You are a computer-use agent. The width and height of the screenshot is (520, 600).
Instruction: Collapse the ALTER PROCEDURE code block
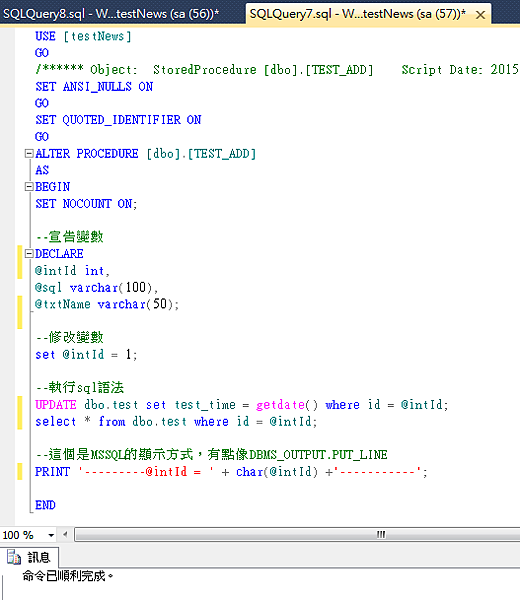tap(29, 153)
